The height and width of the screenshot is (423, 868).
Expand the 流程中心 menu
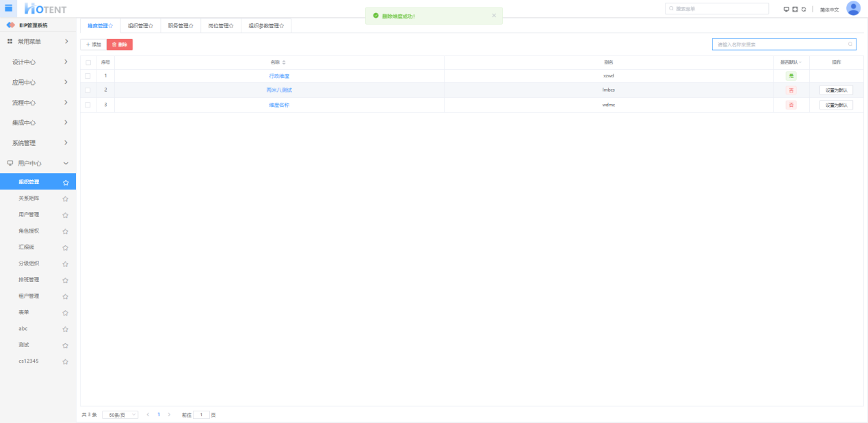[38, 103]
